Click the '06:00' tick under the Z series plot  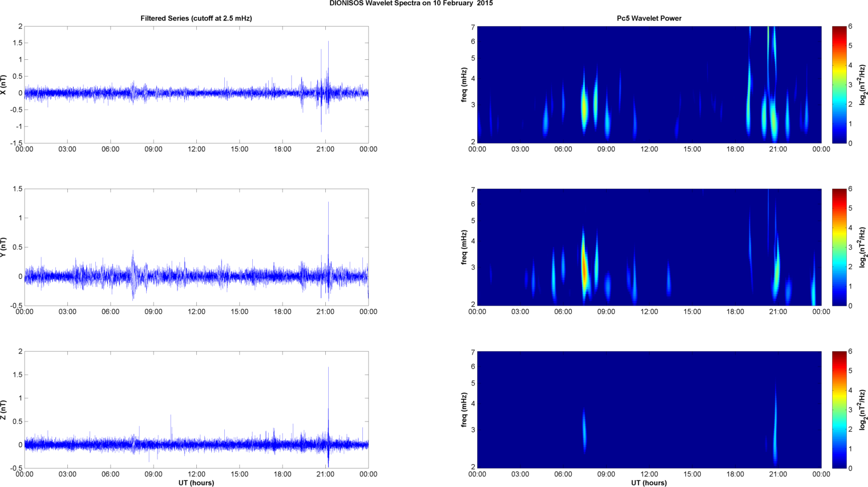coord(110,474)
